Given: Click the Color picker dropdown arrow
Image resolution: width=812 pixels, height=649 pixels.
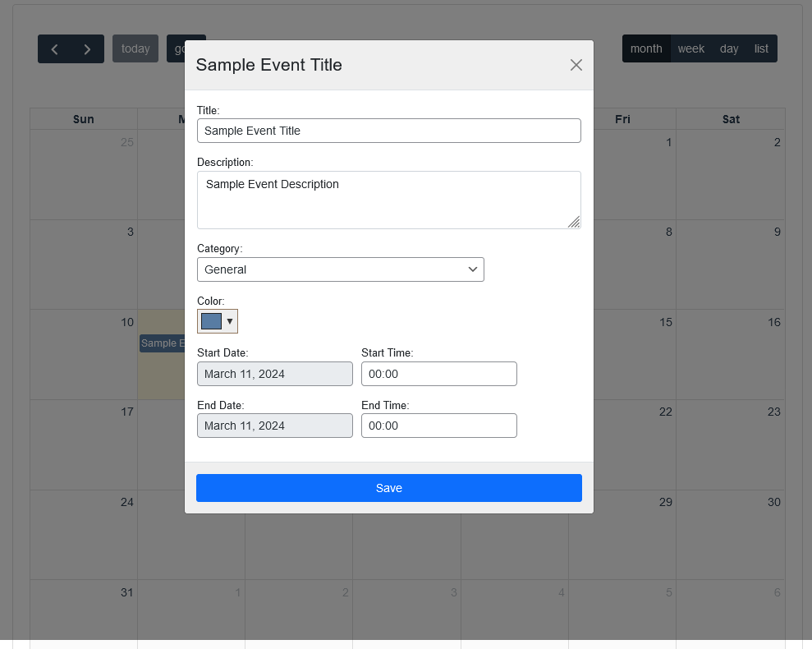Looking at the screenshot, I should pos(230,321).
